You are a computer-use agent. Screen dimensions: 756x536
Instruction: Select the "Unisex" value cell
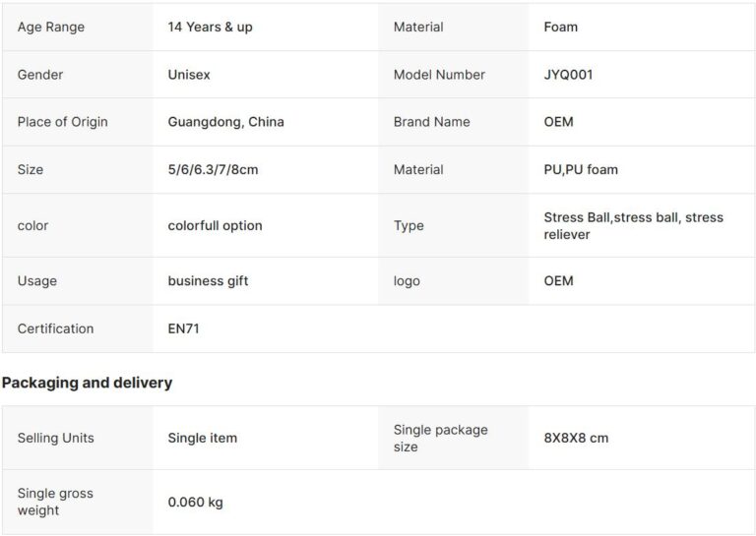[x=189, y=75]
